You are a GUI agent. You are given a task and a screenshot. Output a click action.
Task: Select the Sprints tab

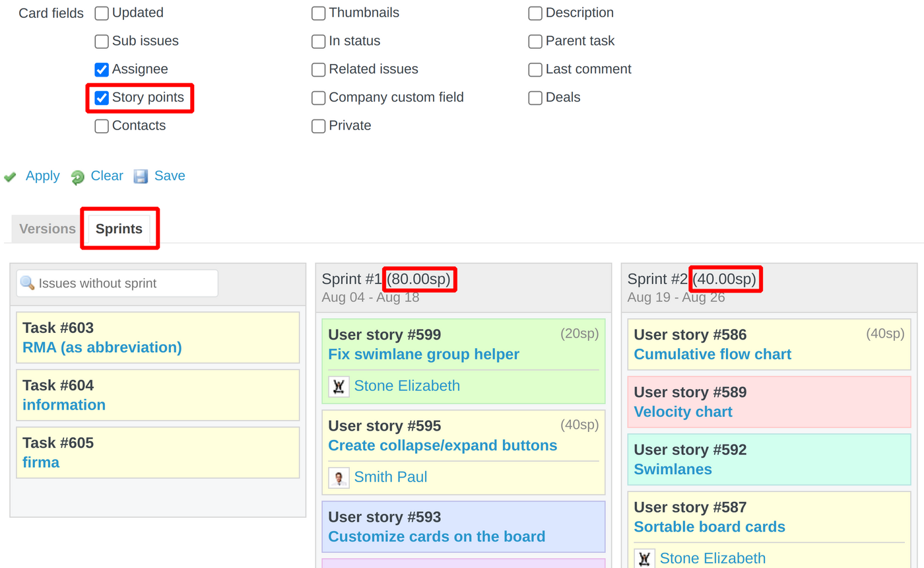tap(119, 229)
